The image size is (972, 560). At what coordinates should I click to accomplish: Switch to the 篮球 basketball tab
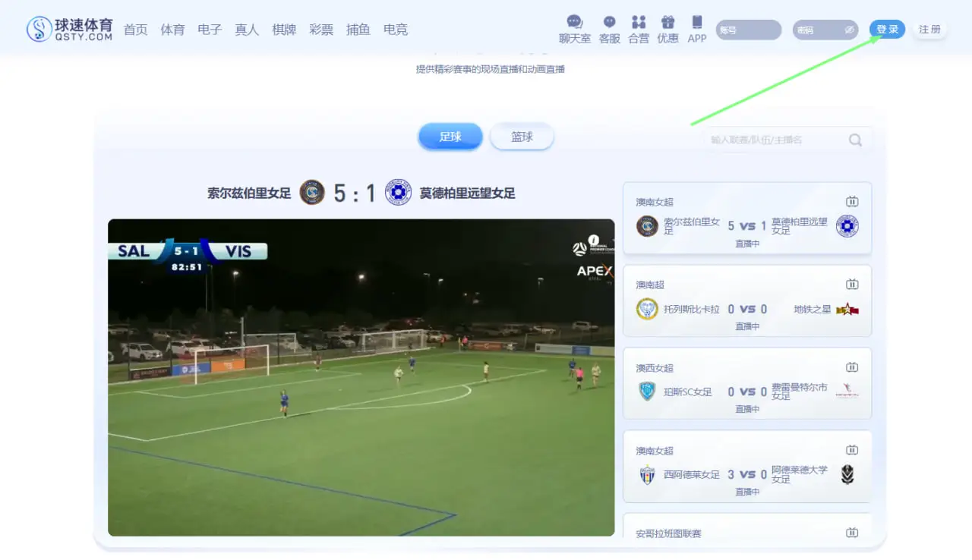pyautogui.click(x=522, y=137)
